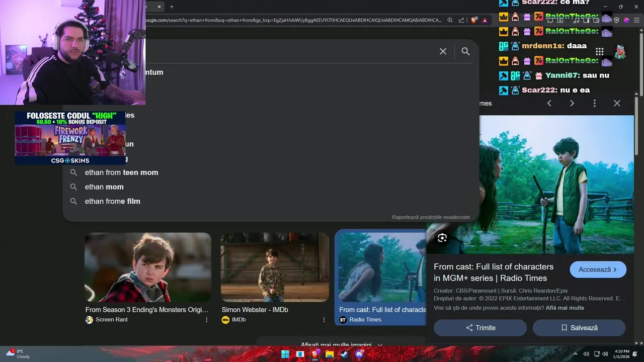Viewport: 644px width, 362px height.
Task: Click 'Raportează predicțiile neadecvate' link
Action: point(431,217)
